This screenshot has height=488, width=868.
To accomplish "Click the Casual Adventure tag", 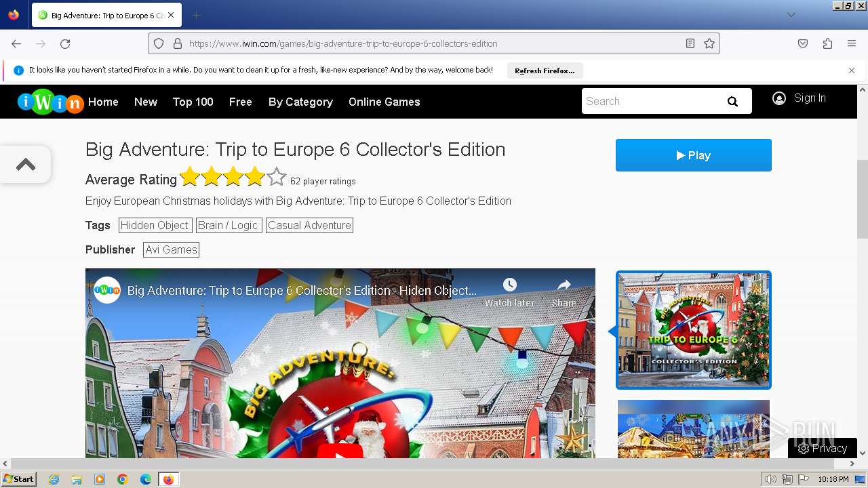I will (x=309, y=225).
